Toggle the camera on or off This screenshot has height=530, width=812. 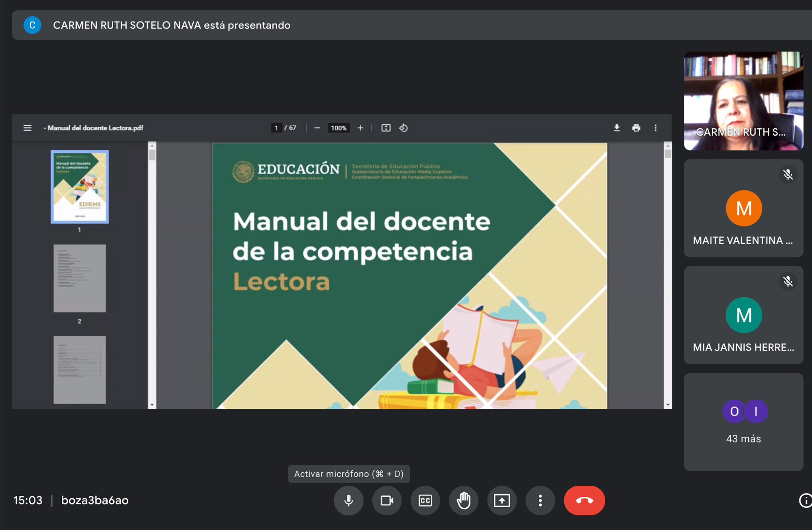tap(387, 500)
